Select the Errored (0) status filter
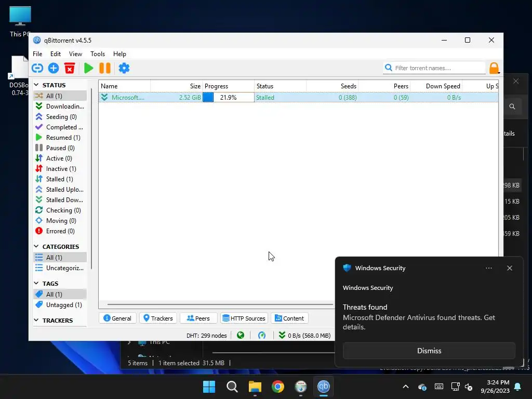The width and height of the screenshot is (532, 399). tap(60, 231)
